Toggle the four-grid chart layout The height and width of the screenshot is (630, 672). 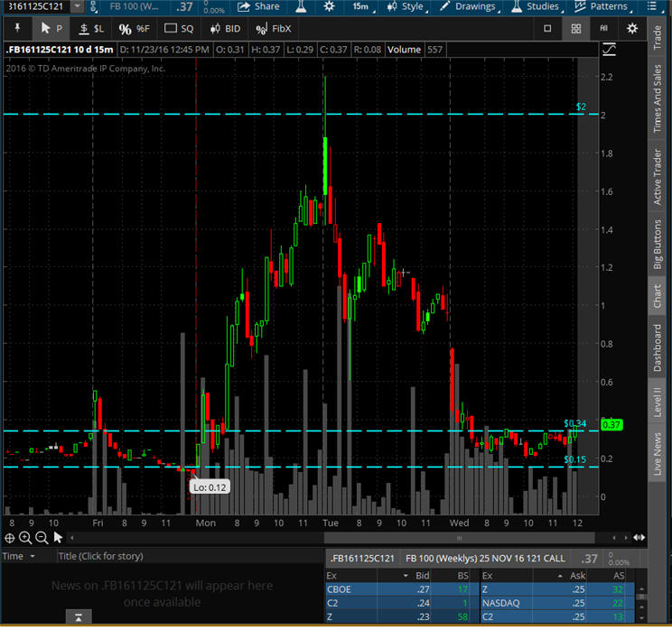(x=575, y=29)
